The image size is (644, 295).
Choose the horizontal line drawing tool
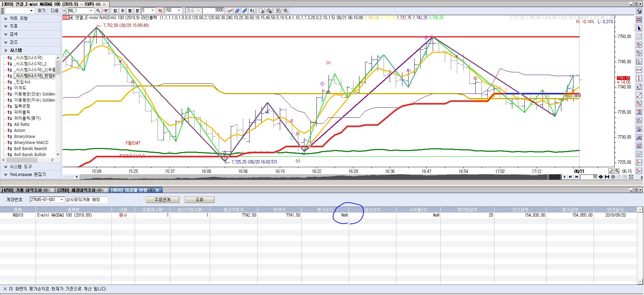pyautogui.click(x=639, y=70)
